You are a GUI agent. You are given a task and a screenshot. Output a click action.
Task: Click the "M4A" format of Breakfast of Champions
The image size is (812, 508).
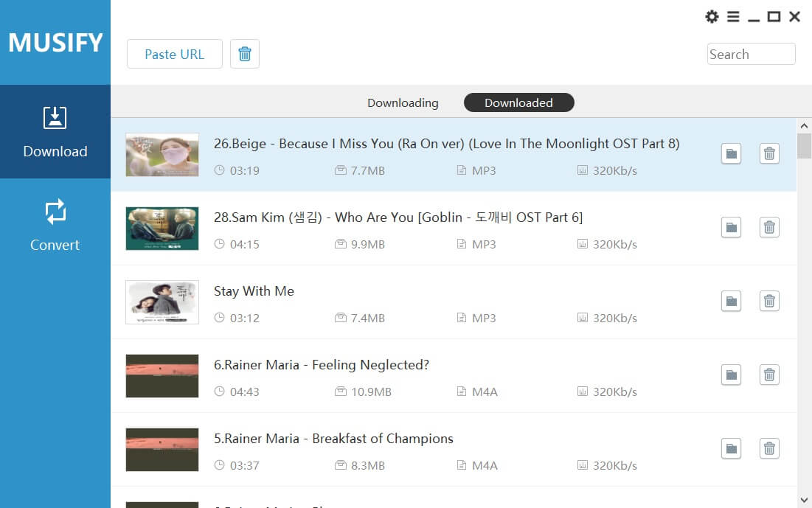coord(485,465)
